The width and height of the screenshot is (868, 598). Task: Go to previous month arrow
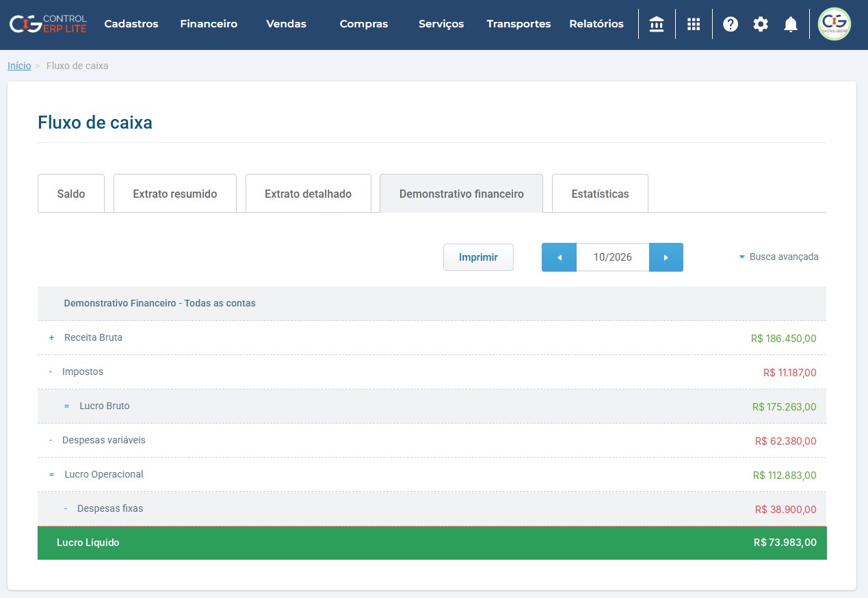560,257
